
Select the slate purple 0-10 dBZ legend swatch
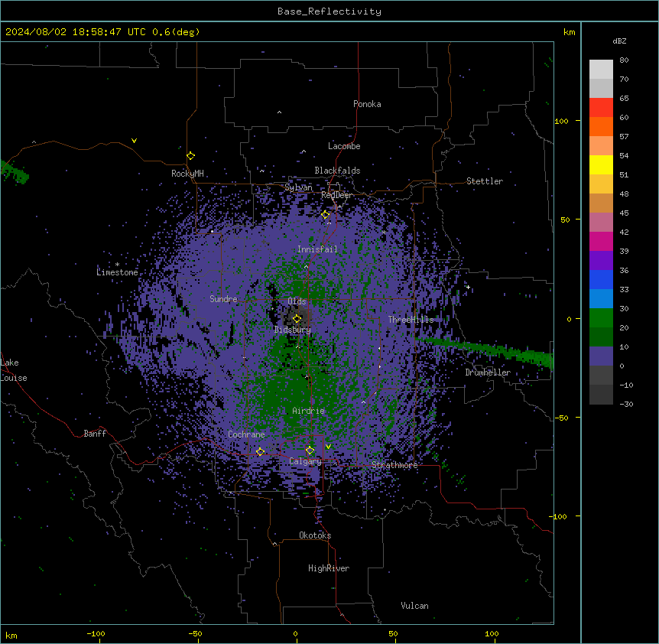tap(601, 356)
